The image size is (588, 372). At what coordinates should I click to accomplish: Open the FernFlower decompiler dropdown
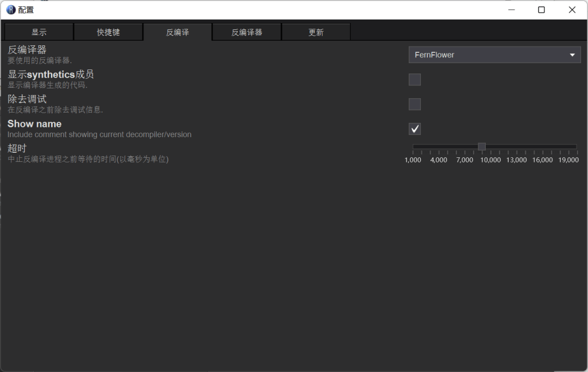tap(494, 55)
